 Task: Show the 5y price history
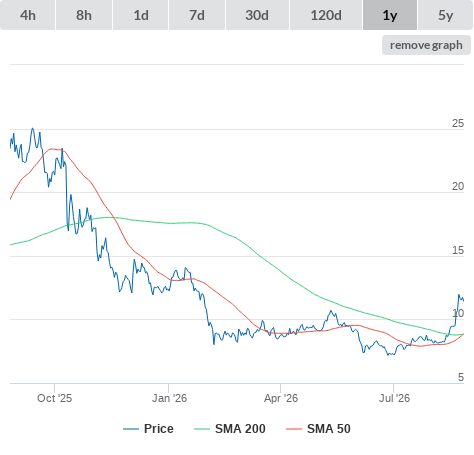point(445,15)
